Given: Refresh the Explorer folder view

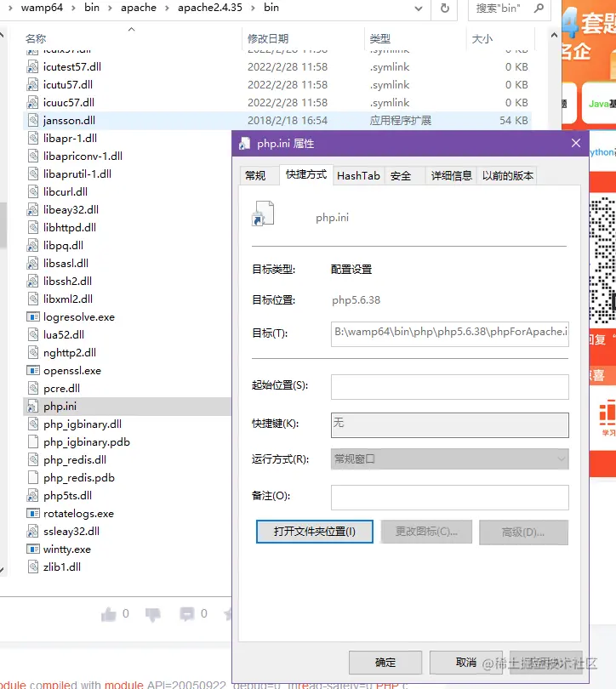Looking at the screenshot, I should coord(445,8).
